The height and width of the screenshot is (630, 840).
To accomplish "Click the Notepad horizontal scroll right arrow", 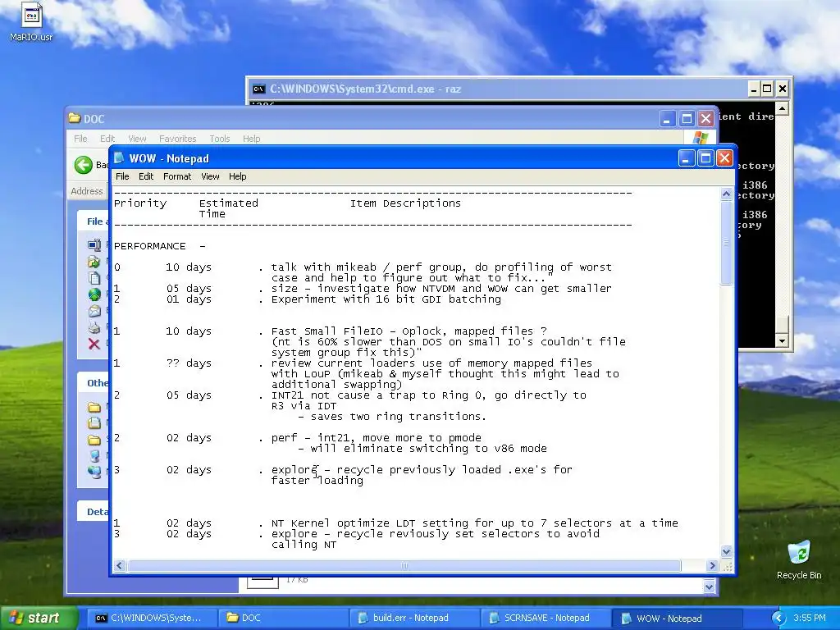I will pos(712,566).
